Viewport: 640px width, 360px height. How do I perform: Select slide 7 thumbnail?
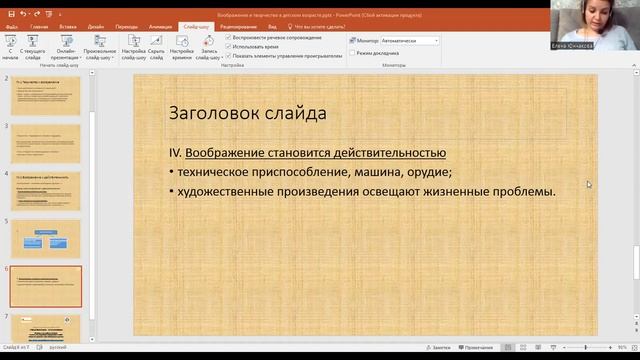tap(46, 329)
